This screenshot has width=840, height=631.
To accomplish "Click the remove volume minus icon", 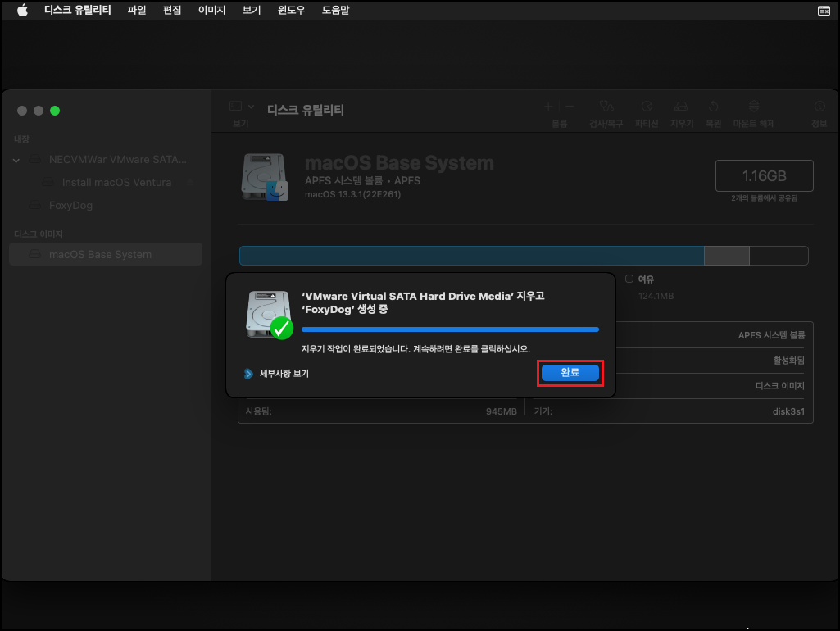I will pyautogui.click(x=570, y=107).
